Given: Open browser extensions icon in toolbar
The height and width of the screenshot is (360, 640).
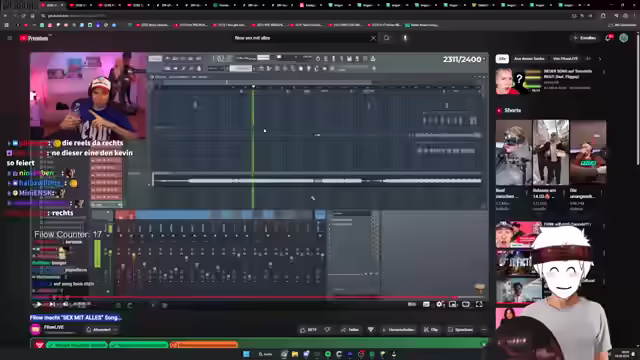Looking at the screenshot, I should 603,16.
